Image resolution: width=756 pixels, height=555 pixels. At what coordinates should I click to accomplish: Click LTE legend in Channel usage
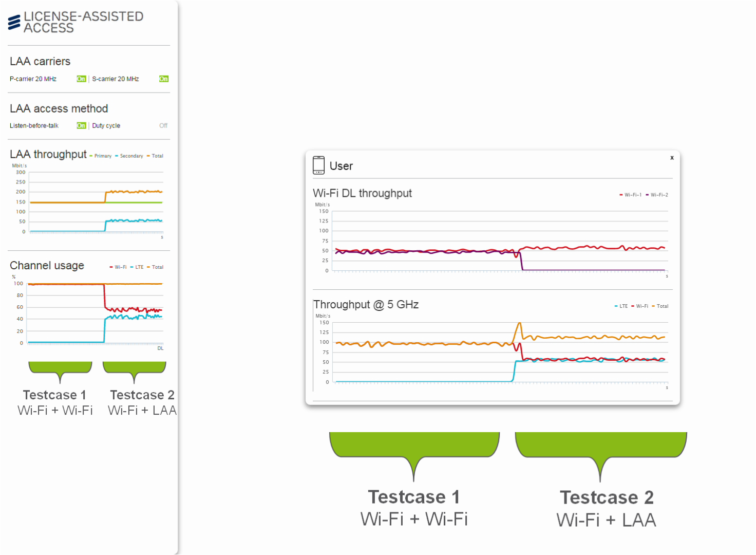click(139, 267)
